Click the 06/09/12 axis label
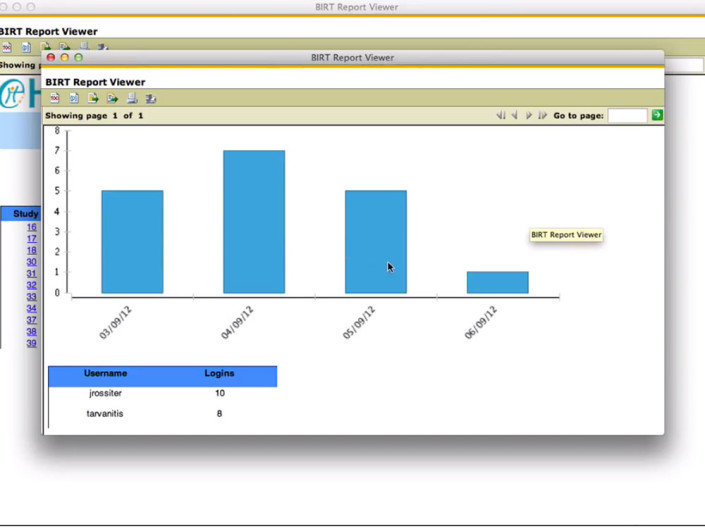The height and width of the screenshot is (528, 705). [481, 322]
